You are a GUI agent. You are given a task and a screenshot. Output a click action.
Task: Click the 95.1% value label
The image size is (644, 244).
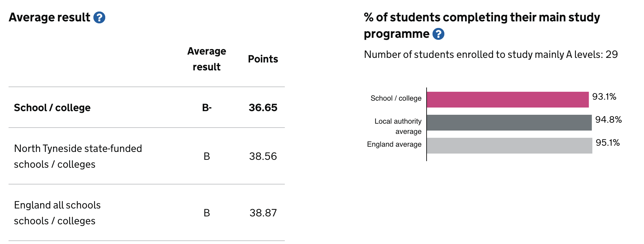click(608, 143)
